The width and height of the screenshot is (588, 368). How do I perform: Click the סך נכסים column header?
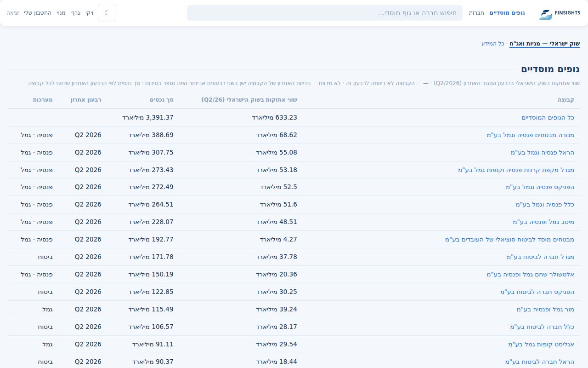click(x=162, y=100)
